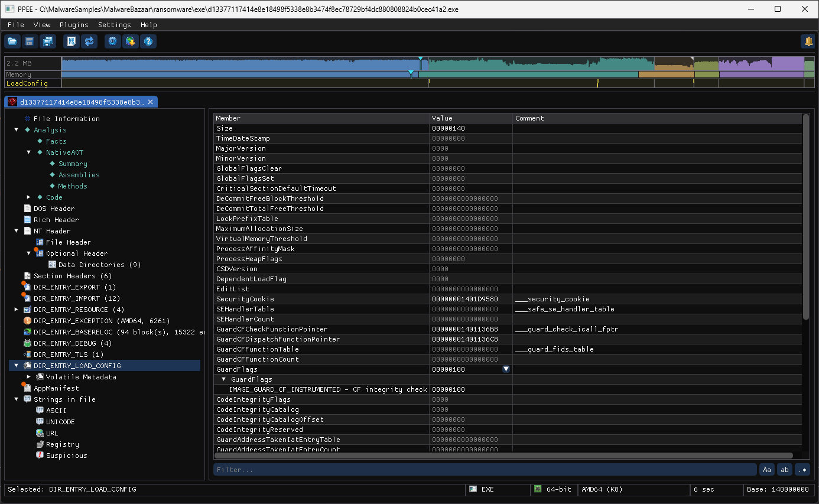Click the reload arrows toolbar icon
Image resolution: width=819 pixels, height=504 pixels.
(89, 41)
